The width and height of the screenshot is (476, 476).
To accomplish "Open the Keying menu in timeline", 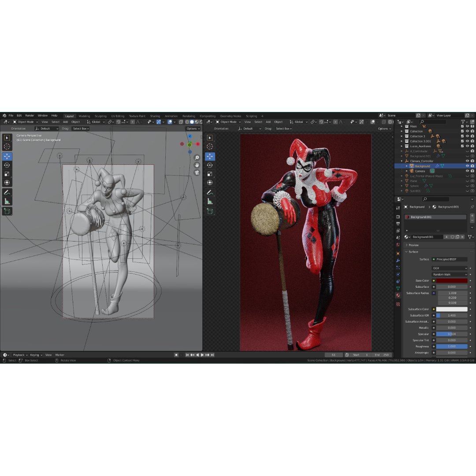I will pos(36,355).
